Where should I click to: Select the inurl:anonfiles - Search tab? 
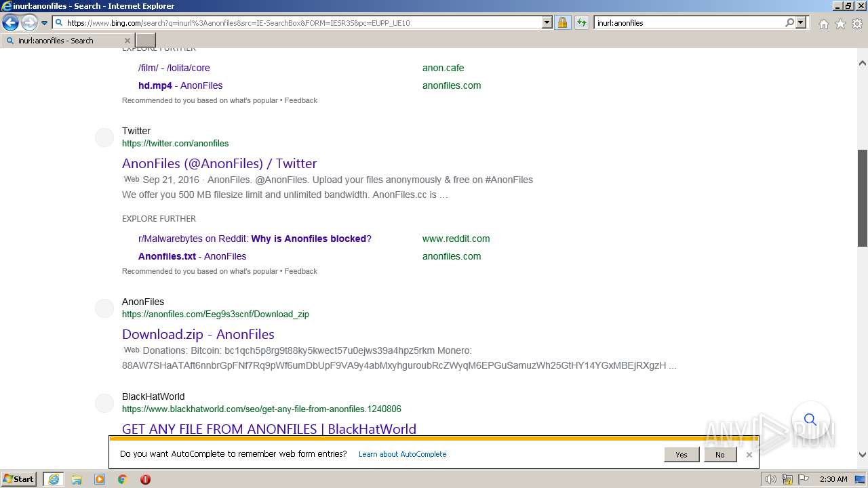pos(68,41)
